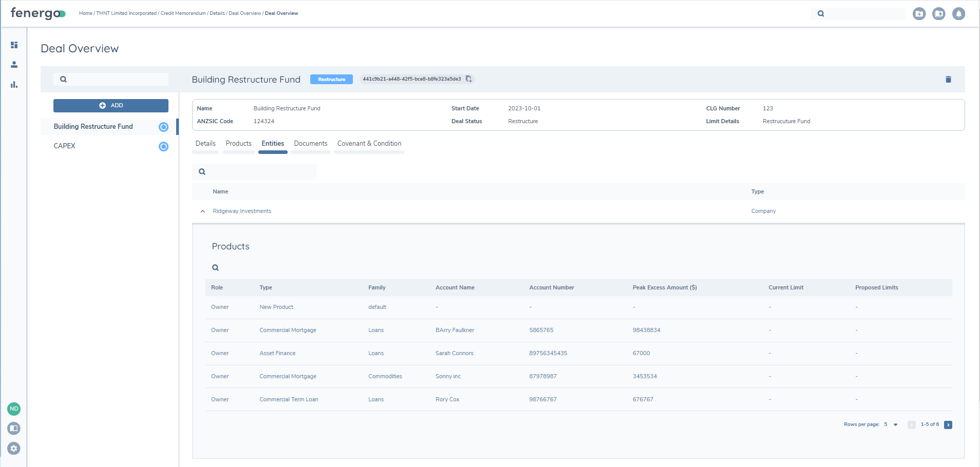Copy the deal ID to clipboard
Viewport: 980px width, 467px height.
[468, 79]
